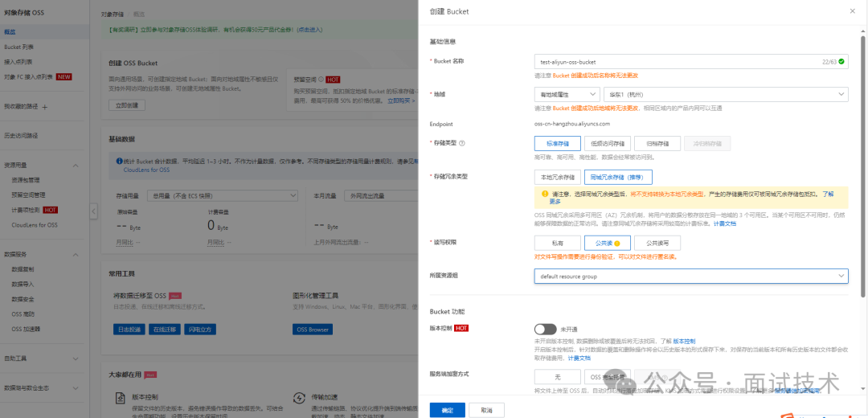Image resolution: width=868 pixels, height=418 pixels.
Task: Open the 外网流出流量 traffic dropdown
Action: 380,195
